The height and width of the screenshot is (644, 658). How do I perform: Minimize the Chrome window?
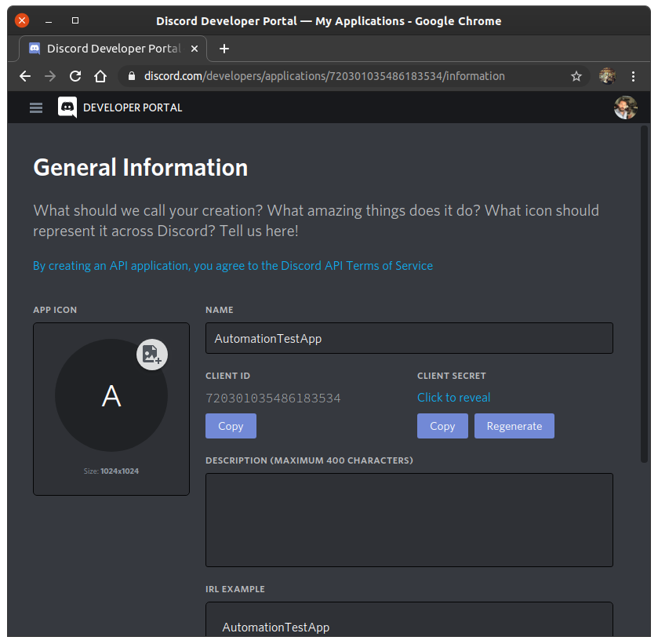(x=49, y=21)
